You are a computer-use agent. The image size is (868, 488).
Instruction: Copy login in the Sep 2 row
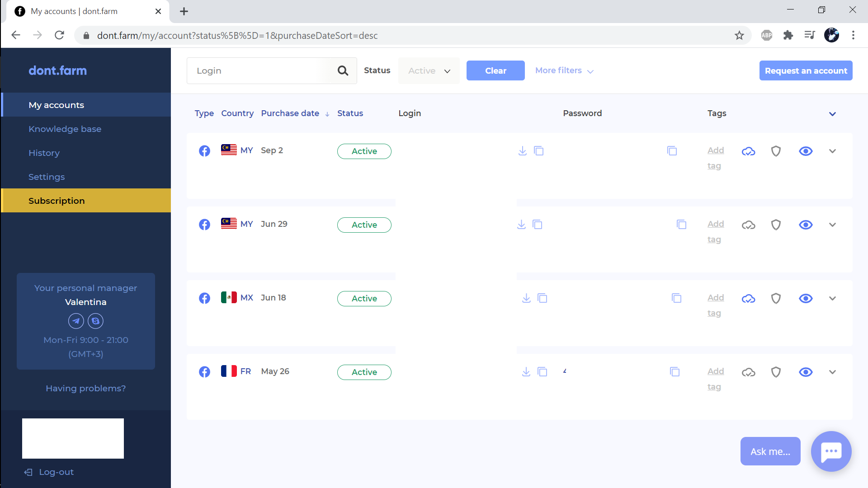point(539,151)
